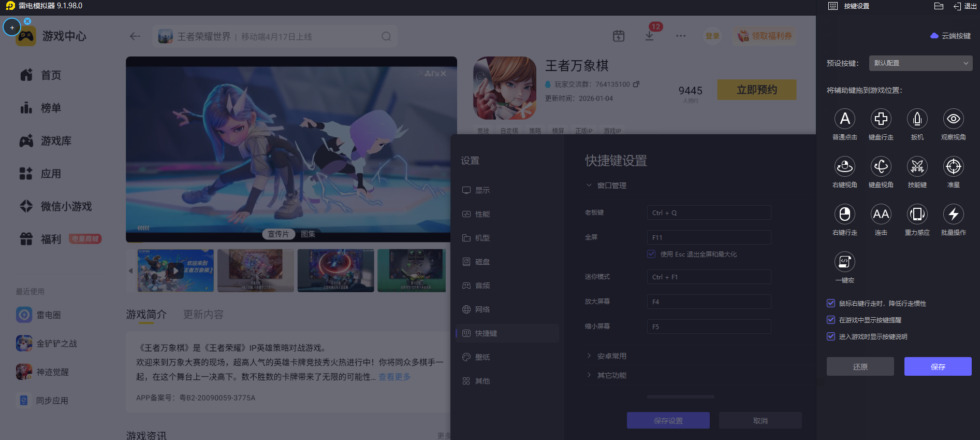
Task: Select the 重力感应 gravity sensor icon
Action: (917, 214)
